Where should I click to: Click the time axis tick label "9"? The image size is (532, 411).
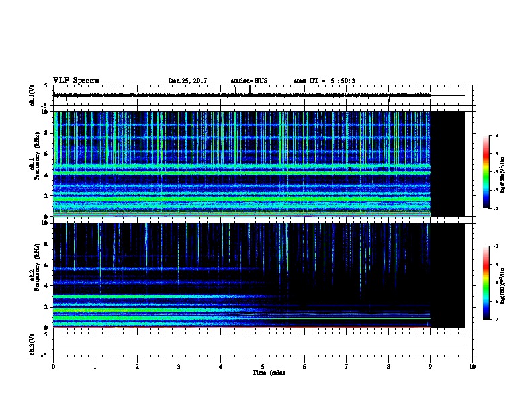click(x=430, y=367)
